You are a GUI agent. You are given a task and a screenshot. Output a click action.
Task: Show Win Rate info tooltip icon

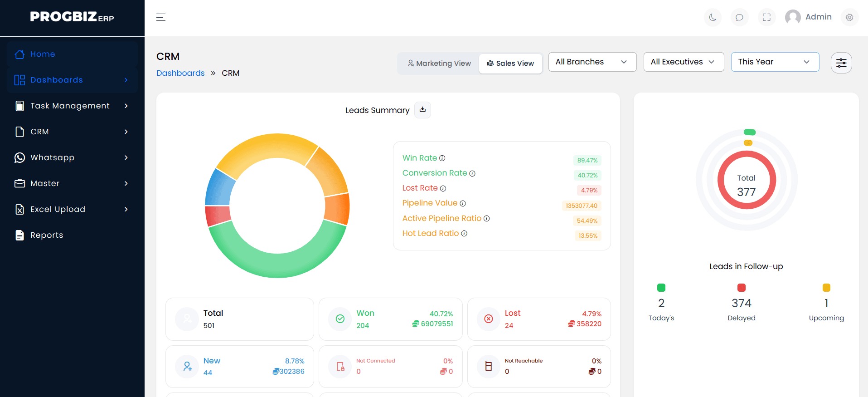tap(442, 158)
